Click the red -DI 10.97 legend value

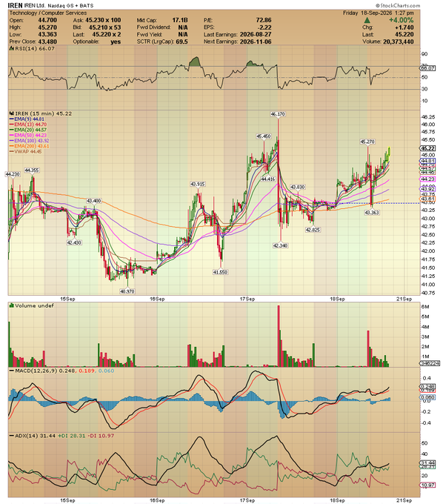pos(101,436)
